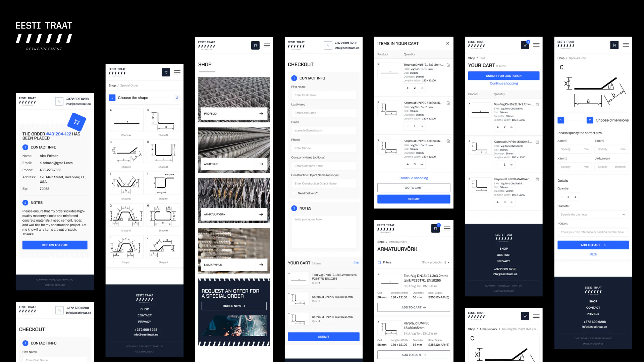Go to step 2 on shape selection screen
The width and height of the screenshot is (644, 362).
(177, 98)
